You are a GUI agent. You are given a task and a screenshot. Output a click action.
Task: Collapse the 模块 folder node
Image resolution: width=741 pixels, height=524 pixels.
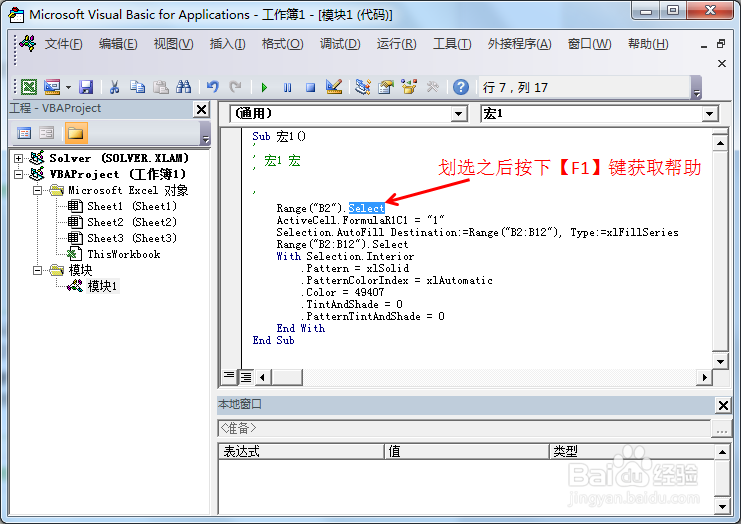click(37, 270)
